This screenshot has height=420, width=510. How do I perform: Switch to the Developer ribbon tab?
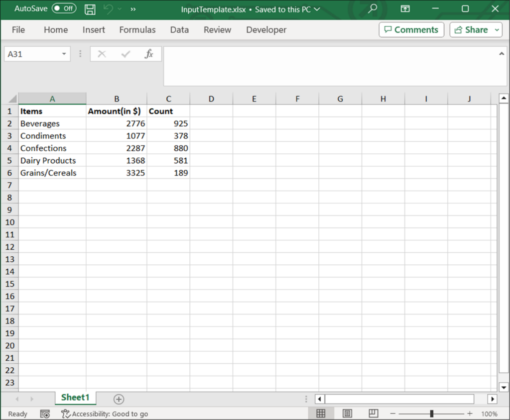pos(266,30)
